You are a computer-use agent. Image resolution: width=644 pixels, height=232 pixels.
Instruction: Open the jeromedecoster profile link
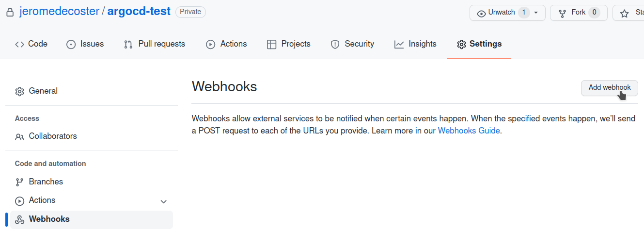[x=59, y=12]
